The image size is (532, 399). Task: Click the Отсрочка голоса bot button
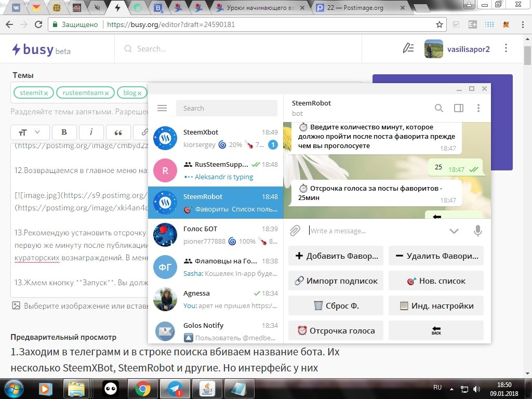336,330
